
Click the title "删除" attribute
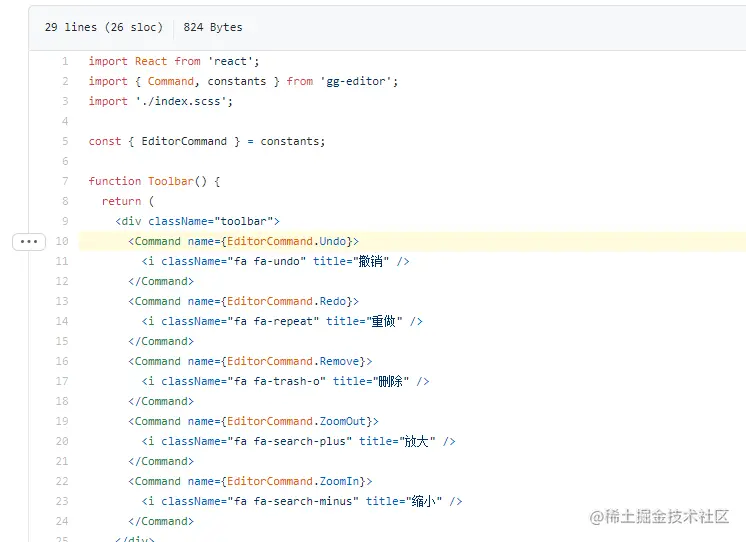[371, 381]
